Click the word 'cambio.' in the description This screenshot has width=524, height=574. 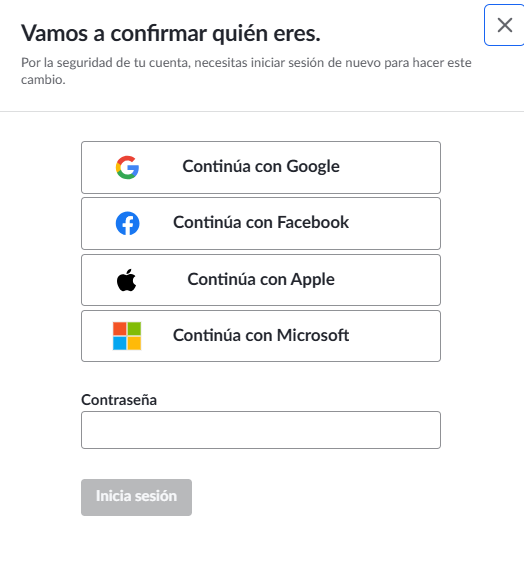click(43, 79)
